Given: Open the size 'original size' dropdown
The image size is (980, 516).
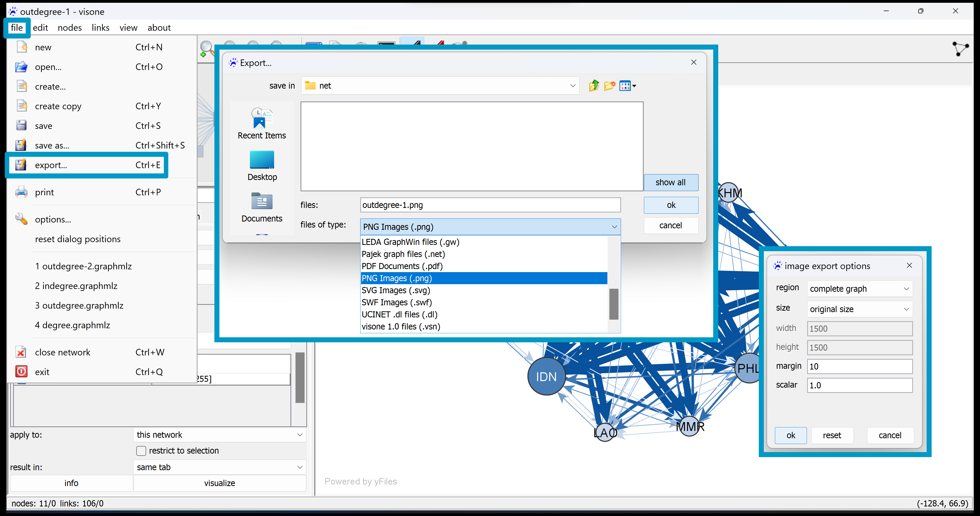Looking at the screenshot, I should click(x=860, y=309).
